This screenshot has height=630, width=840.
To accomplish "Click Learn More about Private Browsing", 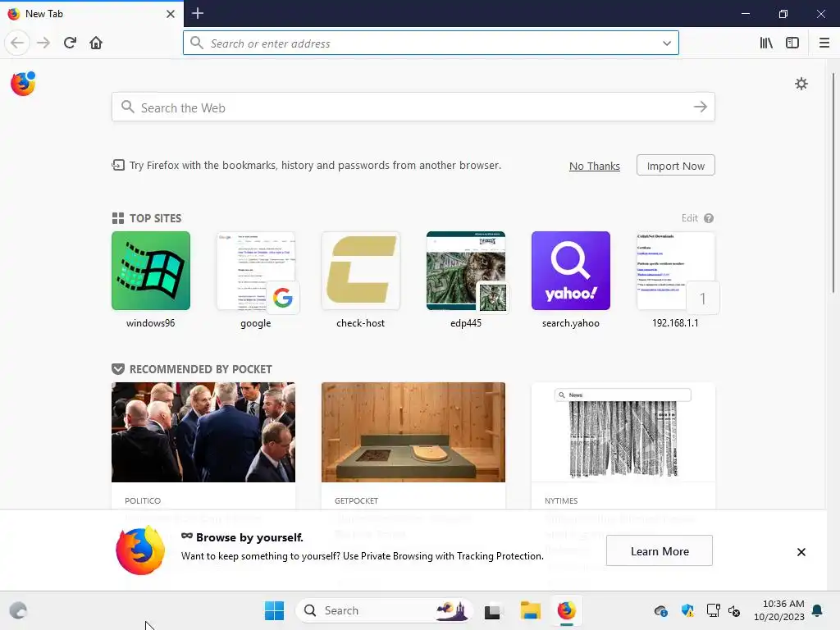I will (660, 550).
